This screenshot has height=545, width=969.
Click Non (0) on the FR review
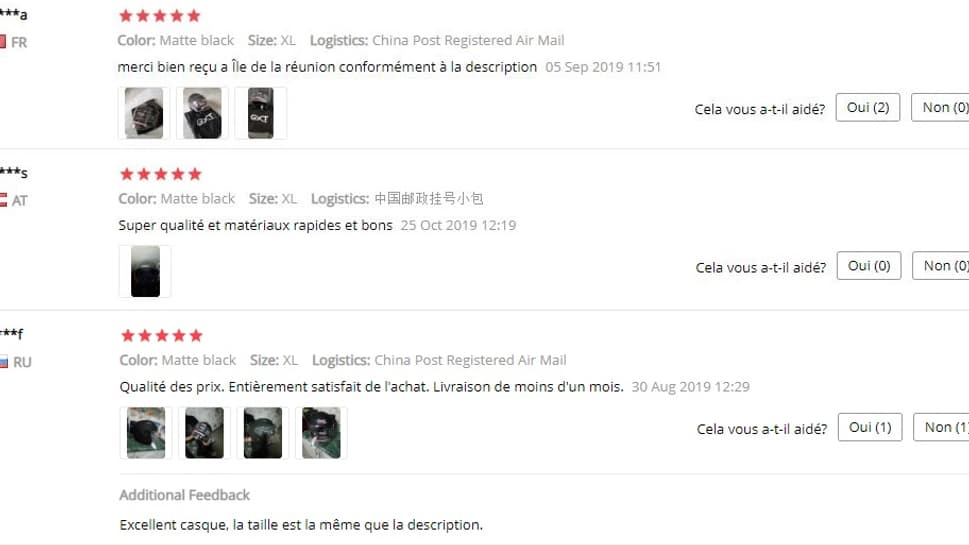click(x=941, y=108)
